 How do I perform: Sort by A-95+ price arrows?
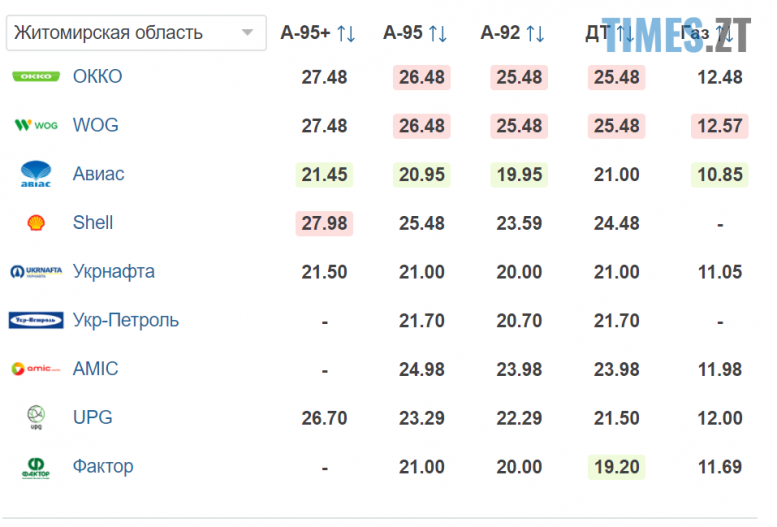(346, 33)
